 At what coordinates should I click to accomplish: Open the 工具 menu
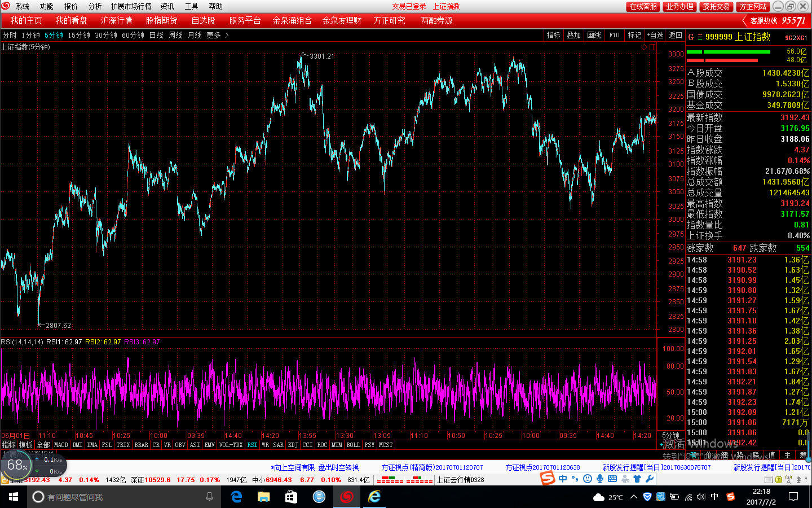[x=191, y=6]
